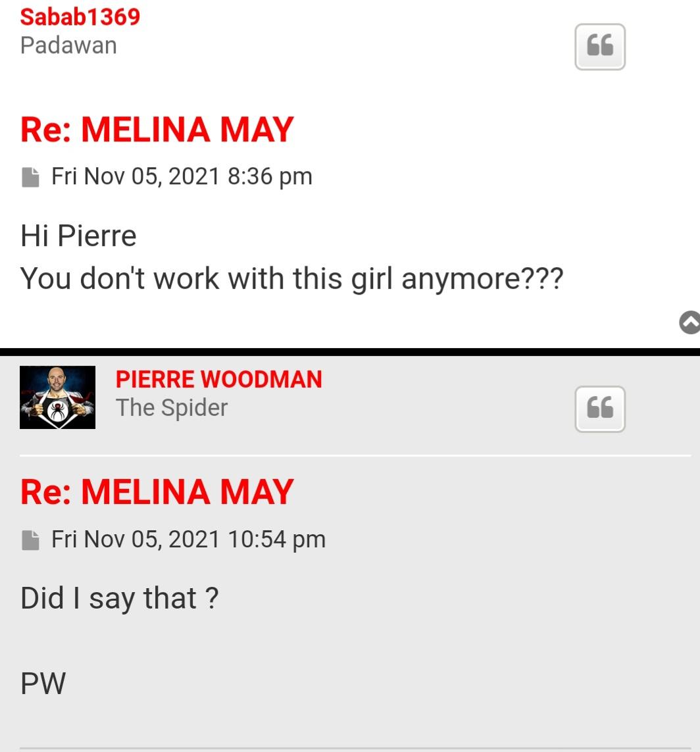
Task: Click the PW signature text
Action: 43,683
